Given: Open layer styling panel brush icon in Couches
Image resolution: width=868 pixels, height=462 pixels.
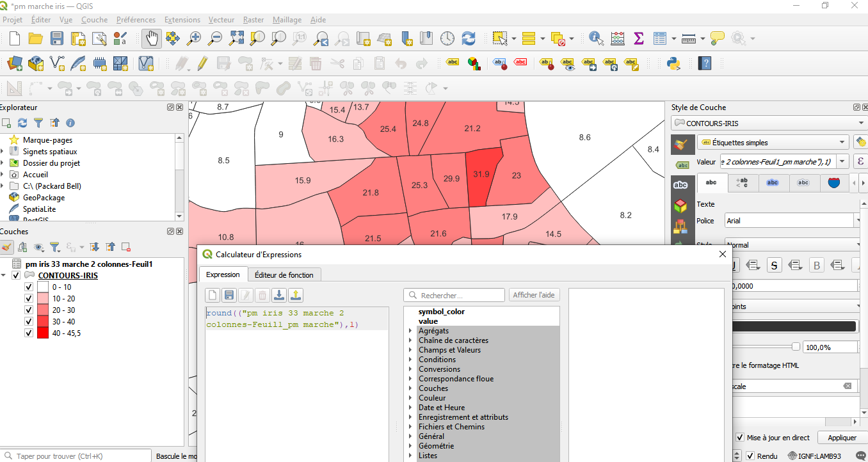Looking at the screenshot, I should pyautogui.click(x=7, y=247).
